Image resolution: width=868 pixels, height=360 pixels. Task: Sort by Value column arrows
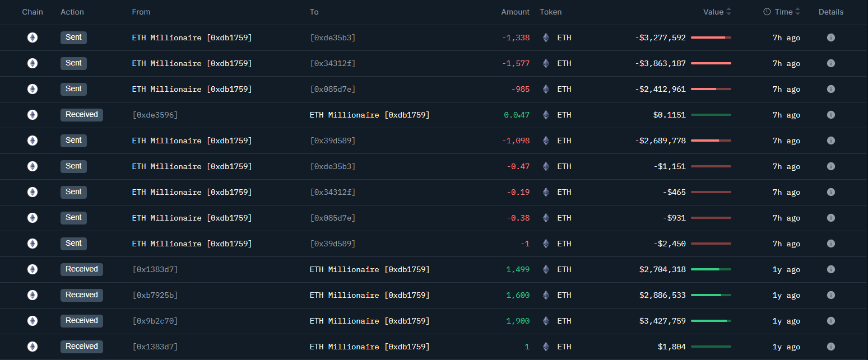tap(728, 12)
